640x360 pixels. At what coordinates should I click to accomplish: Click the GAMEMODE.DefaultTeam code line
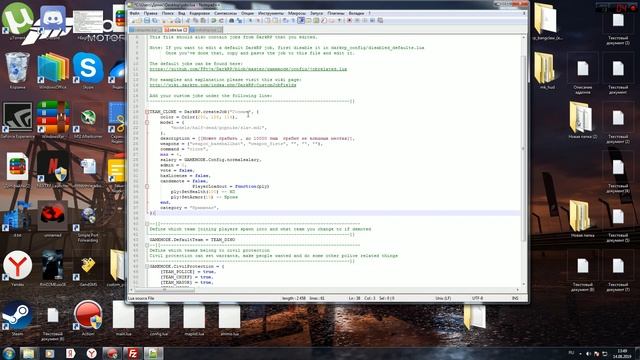[192, 240]
